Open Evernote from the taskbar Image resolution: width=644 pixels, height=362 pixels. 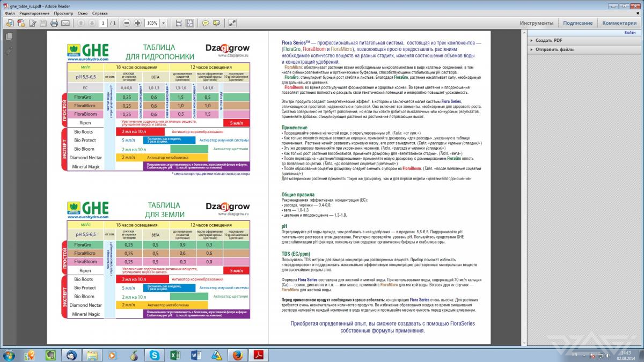point(50,355)
